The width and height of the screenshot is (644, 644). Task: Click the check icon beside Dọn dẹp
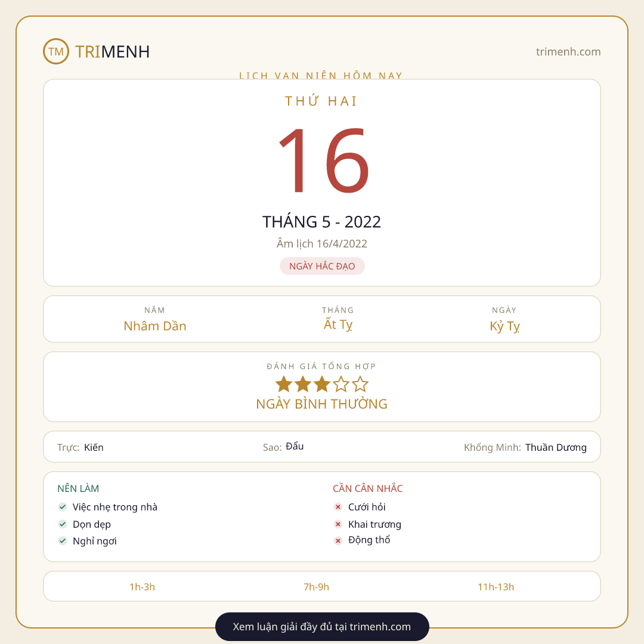pyautogui.click(x=63, y=524)
